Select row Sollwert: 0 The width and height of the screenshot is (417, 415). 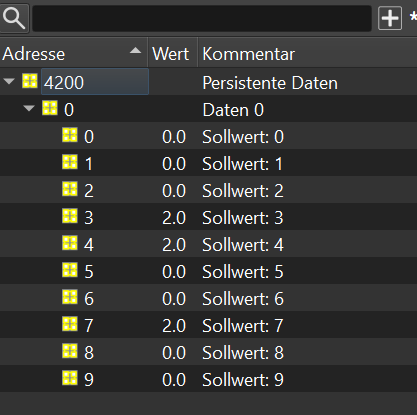(x=208, y=135)
